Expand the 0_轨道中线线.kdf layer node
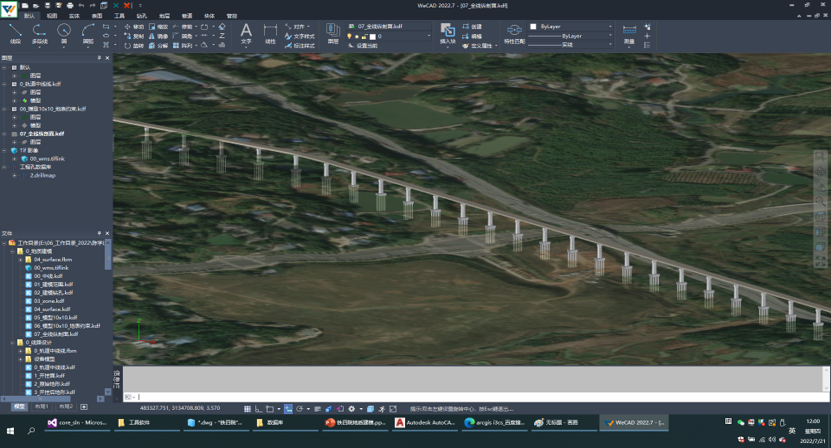831x448 pixels. click(5, 84)
